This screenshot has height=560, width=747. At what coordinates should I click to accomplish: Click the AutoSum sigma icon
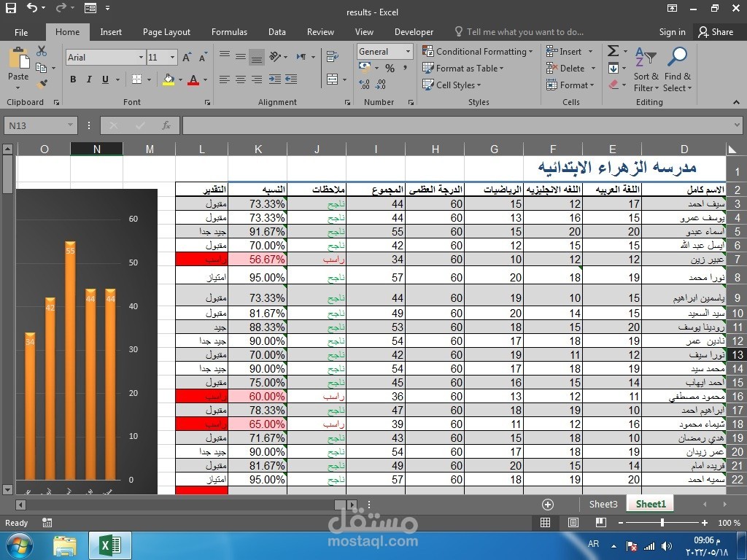pyautogui.click(x=613, y=51)
